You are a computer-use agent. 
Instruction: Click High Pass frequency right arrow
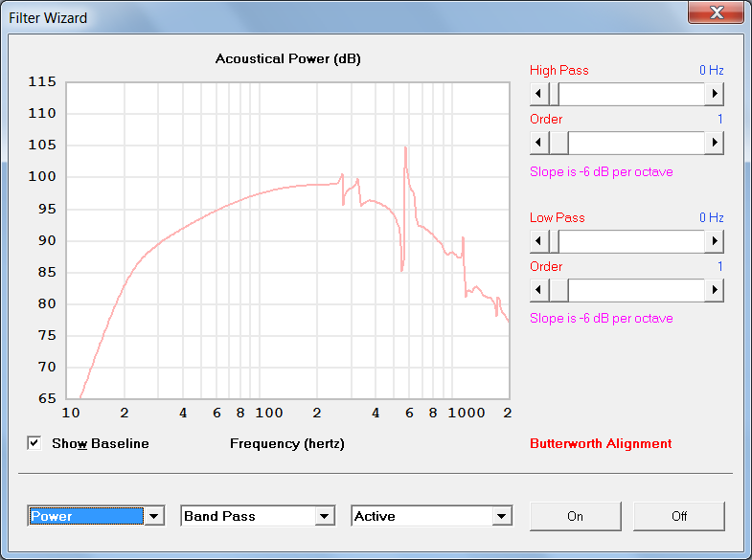pos(714,94)
